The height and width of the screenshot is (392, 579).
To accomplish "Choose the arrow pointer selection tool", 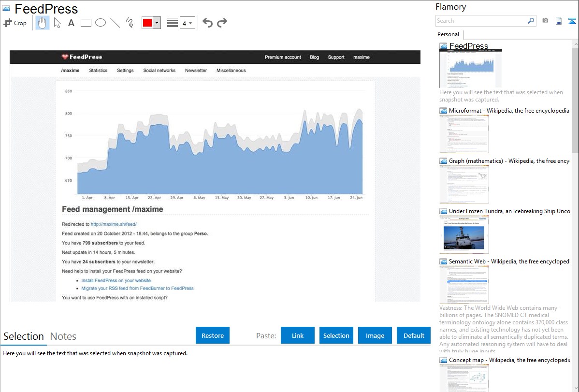I will [57, 23].
